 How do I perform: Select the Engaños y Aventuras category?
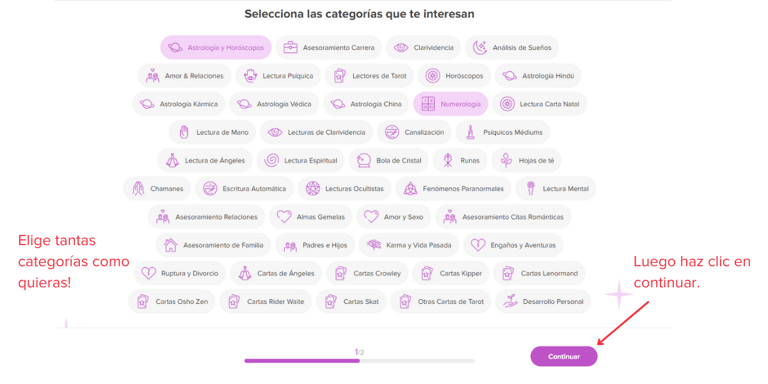513,245
